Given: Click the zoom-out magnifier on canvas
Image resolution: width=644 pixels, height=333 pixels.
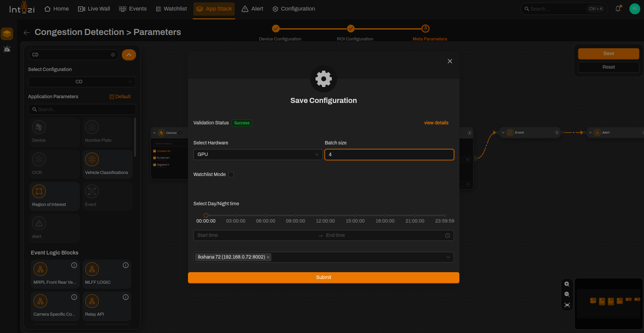Looking at the screenshot, I should (567, 295).
